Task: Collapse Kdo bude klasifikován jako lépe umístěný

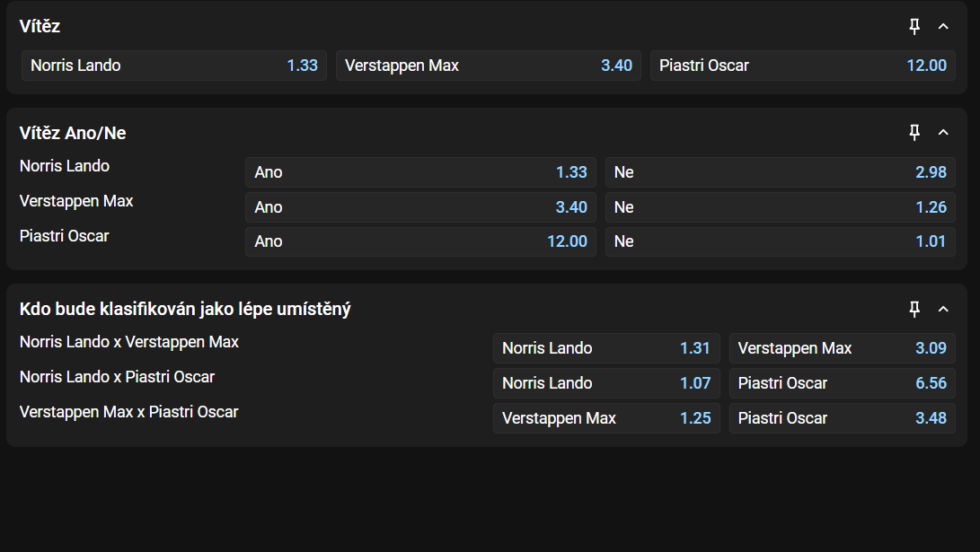Action: [943, 310]
